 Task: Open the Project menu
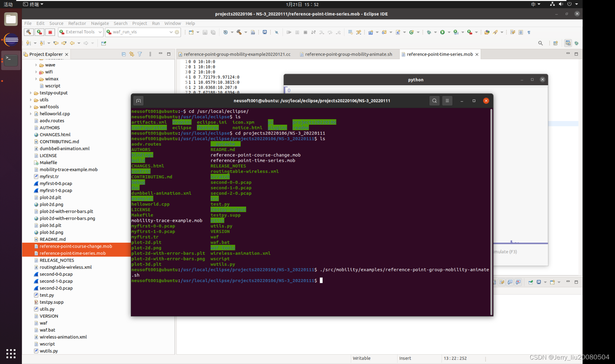click(140, 23)
